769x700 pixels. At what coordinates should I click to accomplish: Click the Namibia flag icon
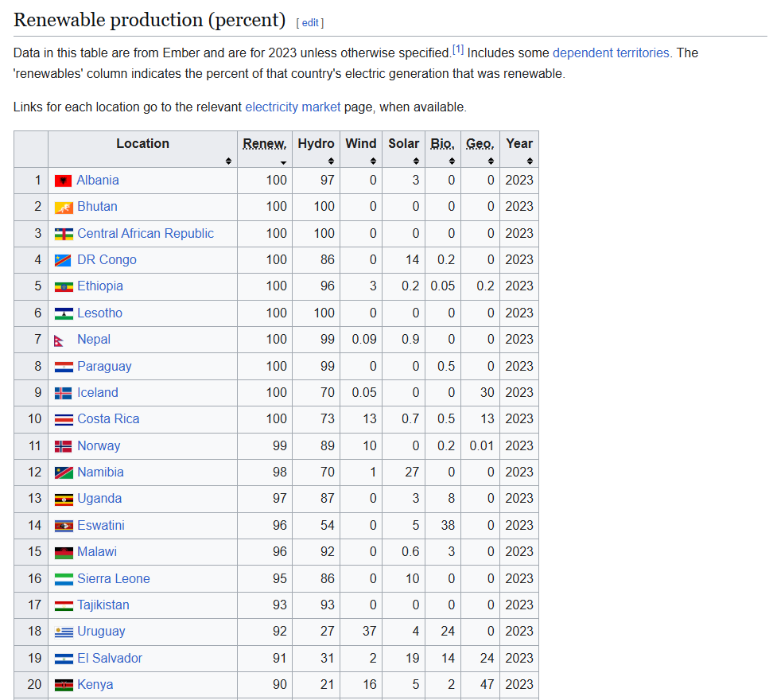tap(64, 472)
